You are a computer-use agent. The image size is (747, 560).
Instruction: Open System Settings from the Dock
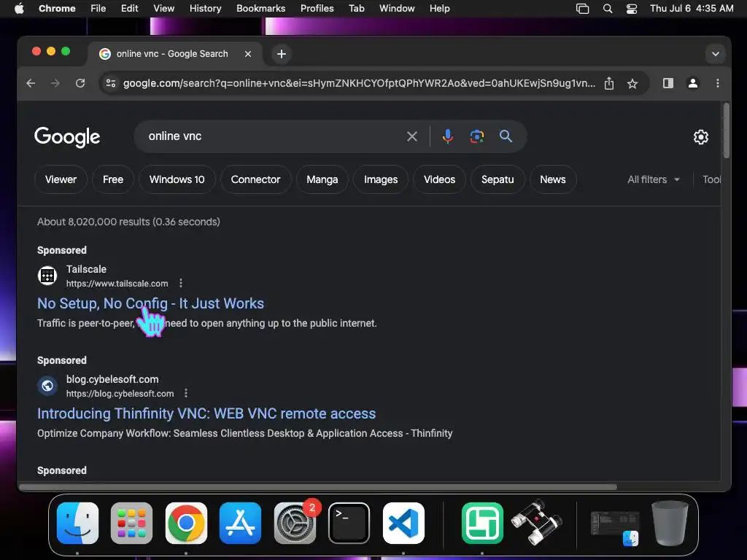click(295, 523)
